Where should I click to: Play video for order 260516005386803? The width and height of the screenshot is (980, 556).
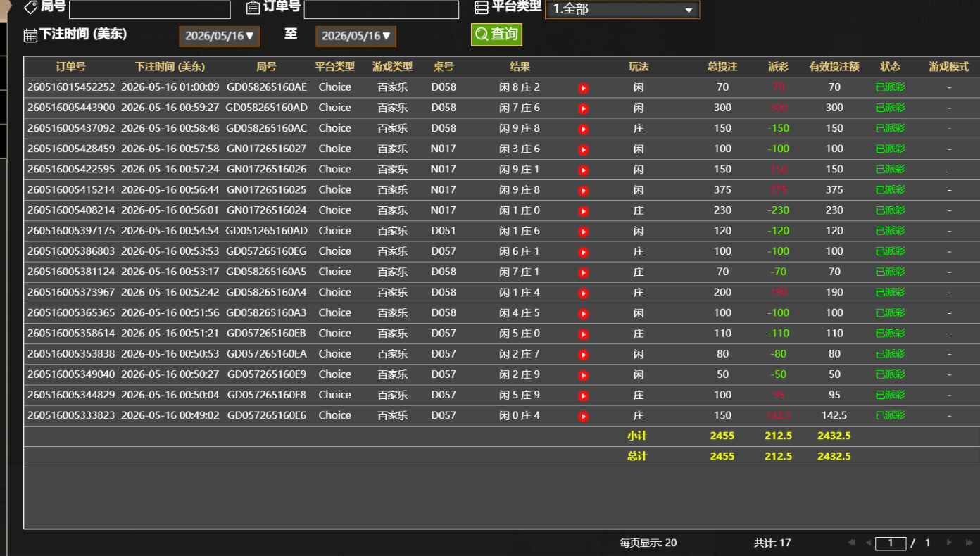(583, 252)
